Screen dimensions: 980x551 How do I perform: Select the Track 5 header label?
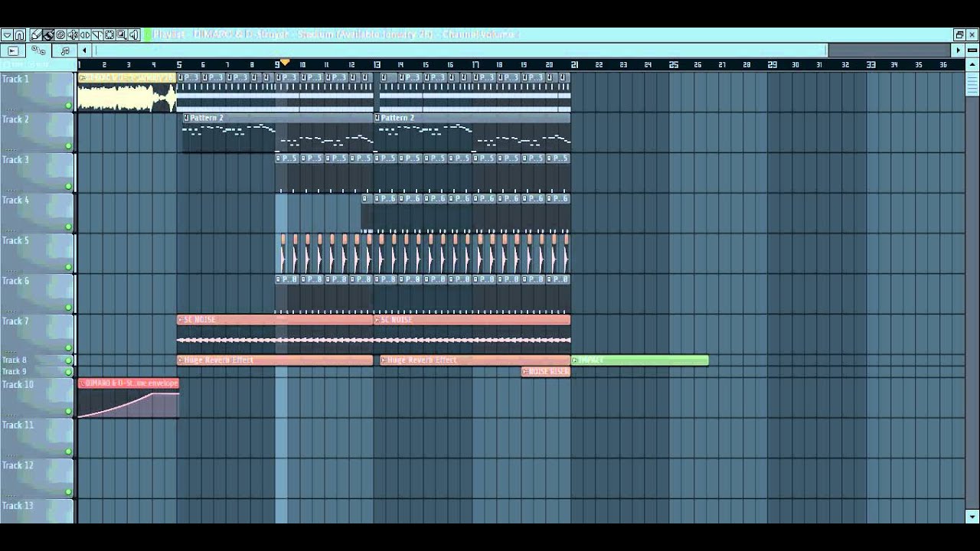point(16,241)
